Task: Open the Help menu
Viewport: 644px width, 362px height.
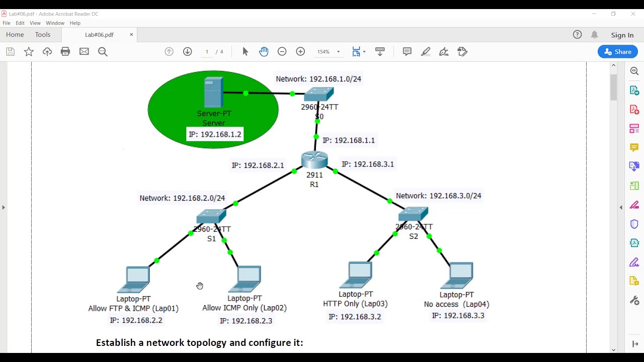Action: click(75, 23)
